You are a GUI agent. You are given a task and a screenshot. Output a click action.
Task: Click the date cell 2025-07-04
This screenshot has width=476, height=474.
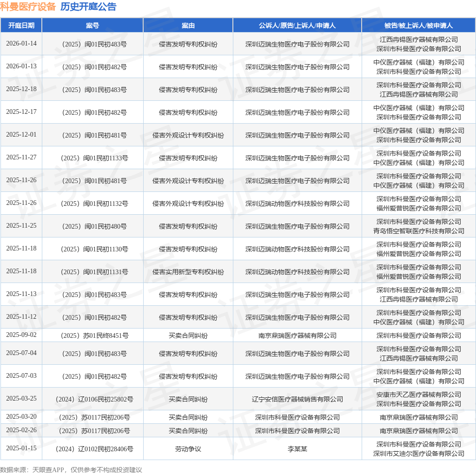point(21,353)
